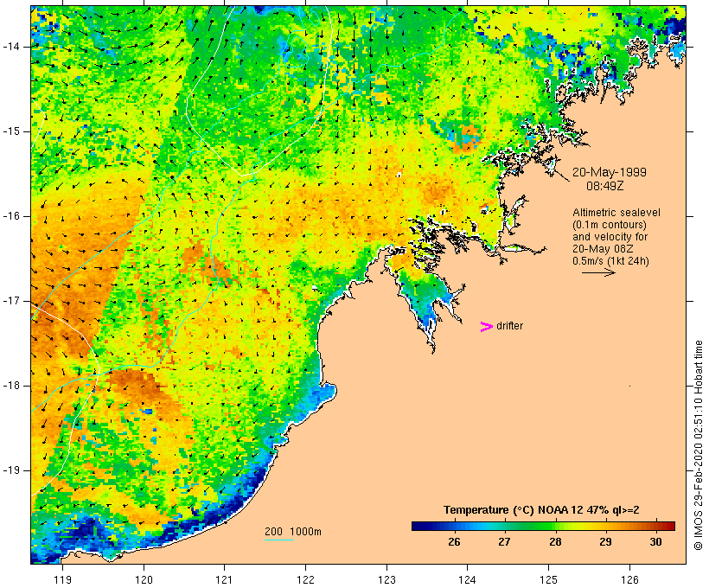Click the 'drifter' legend label
Screen dimensions: 709x588
click(509, 326)
